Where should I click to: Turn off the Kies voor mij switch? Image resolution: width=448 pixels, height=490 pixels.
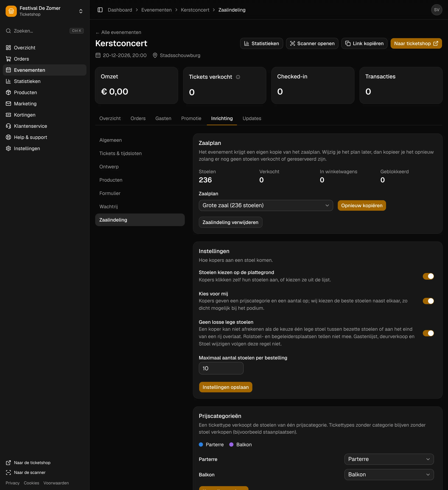tap(428, 301)
